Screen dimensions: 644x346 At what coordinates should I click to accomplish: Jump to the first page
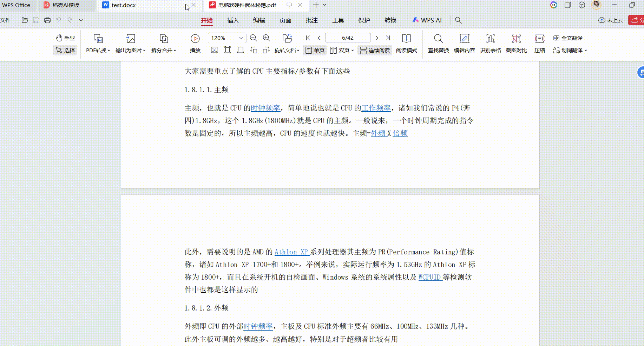(x=308, y=38)
